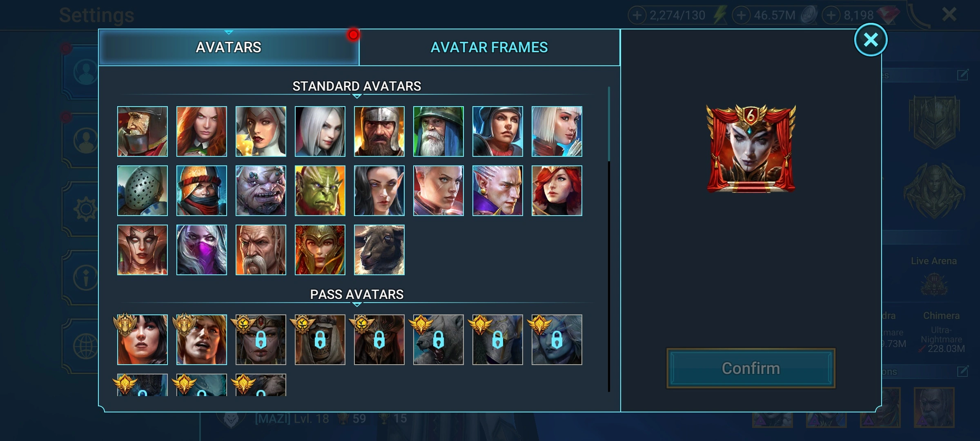Choose the green orc avatar

coord(320,191)
